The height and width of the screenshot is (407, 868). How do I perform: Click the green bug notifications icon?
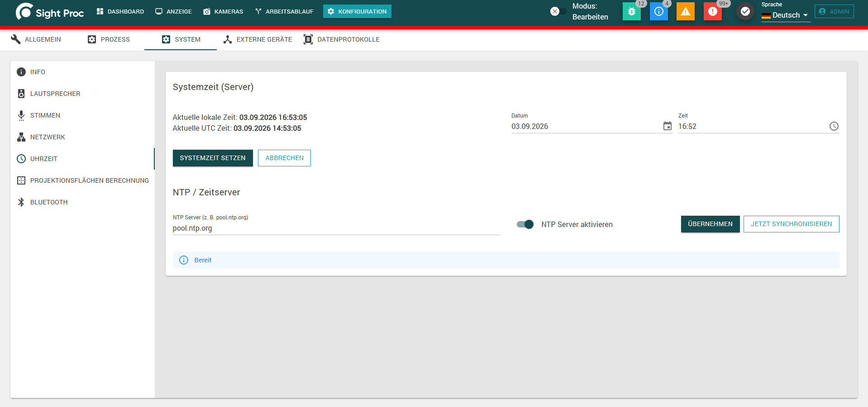coord(631,11)
